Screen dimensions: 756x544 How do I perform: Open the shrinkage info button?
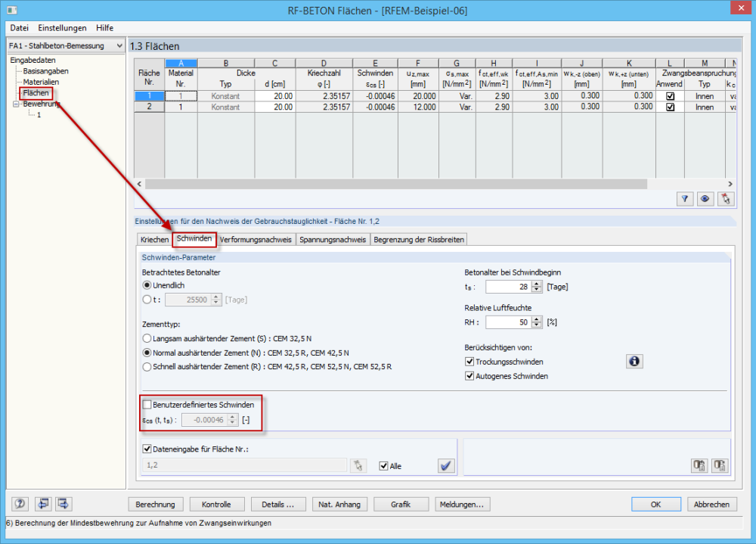(634, 361)
